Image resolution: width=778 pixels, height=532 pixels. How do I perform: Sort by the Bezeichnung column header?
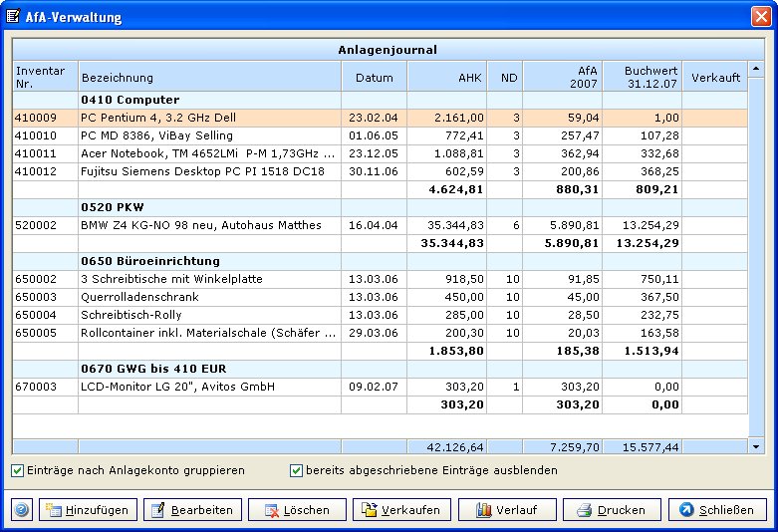[x=209, y=78]
